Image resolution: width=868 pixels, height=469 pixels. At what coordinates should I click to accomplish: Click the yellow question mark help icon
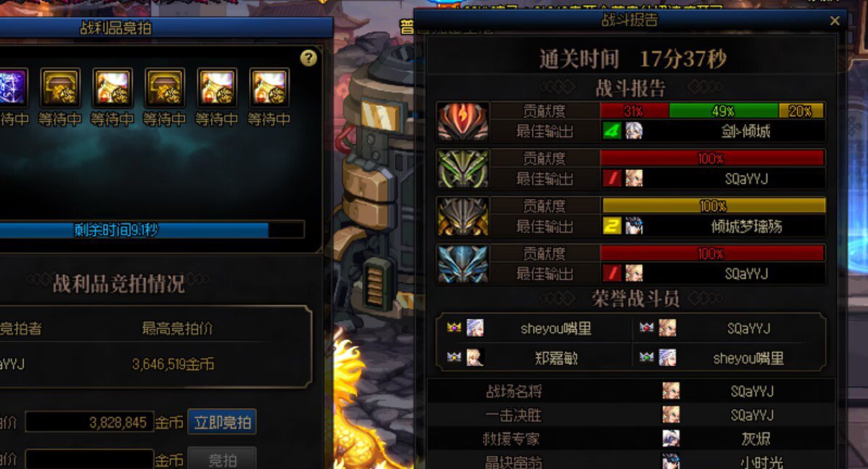[x=308, y=58]
